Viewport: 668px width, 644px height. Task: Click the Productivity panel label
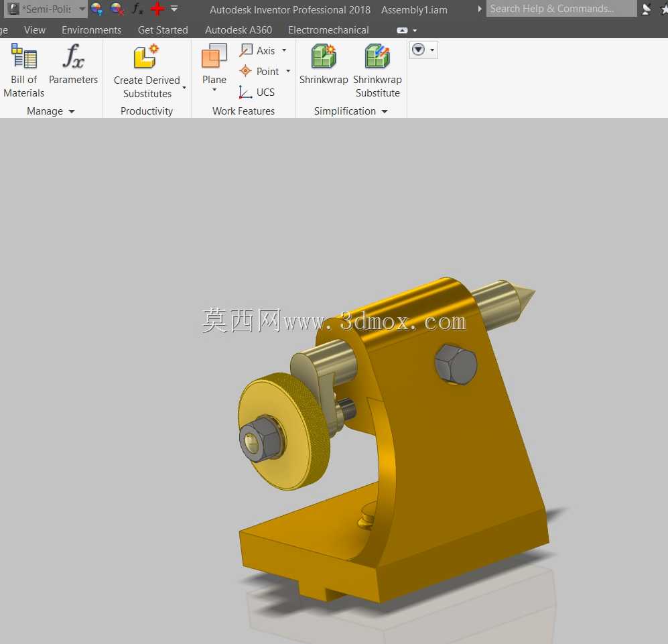[x=147, y=111]
